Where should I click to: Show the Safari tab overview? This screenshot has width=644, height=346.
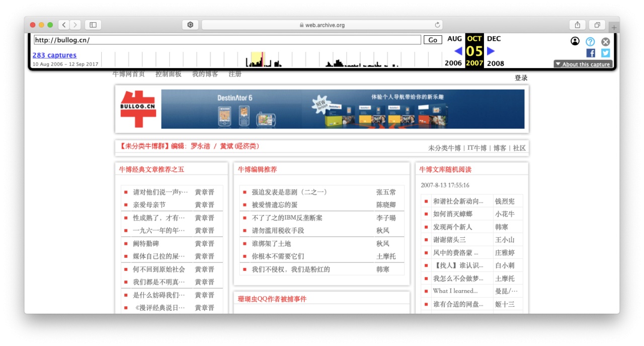597,25
